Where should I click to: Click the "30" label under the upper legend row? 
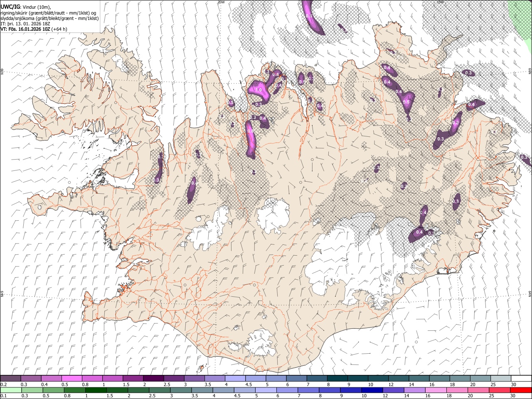(x=514, y=384)
